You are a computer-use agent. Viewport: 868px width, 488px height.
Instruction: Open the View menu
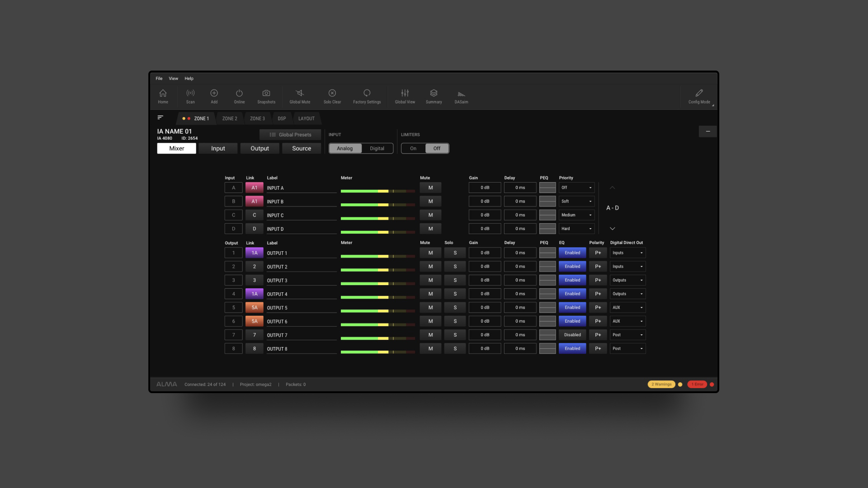pyautogui.click(x=173, y=79)
